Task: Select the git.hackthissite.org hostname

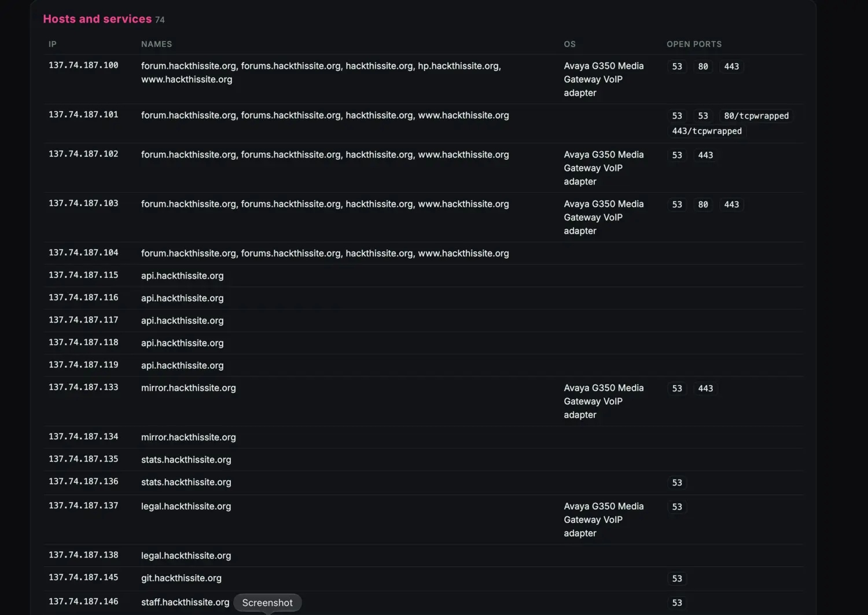Action: click(x=181, y=578)
